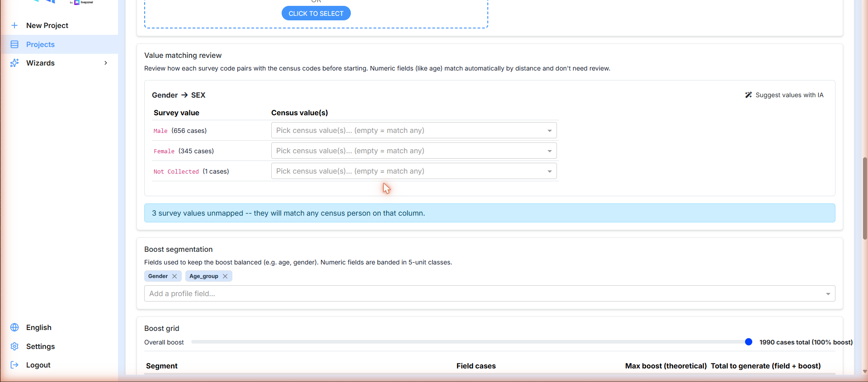The height and width of the screenshot is (382, 868).
Task: Click the Field cases column header
Action: (476, 366)
